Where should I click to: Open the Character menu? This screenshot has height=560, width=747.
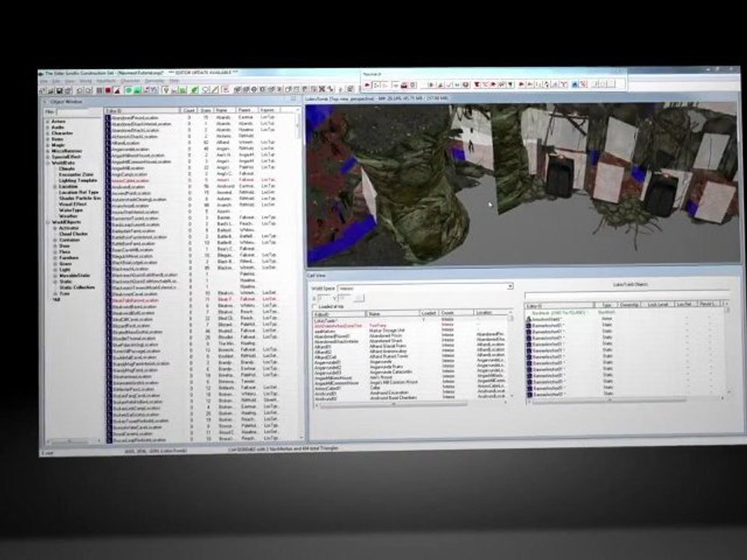(130, 82)
